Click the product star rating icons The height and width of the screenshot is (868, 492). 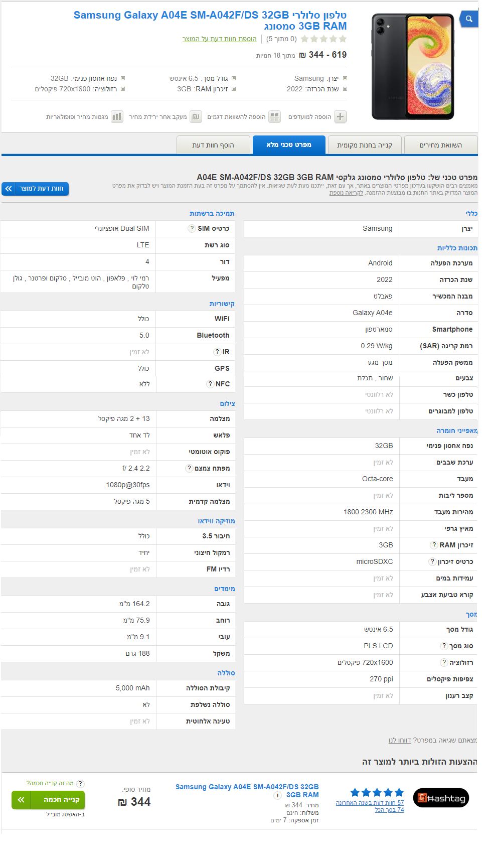[x=323, y=39]
